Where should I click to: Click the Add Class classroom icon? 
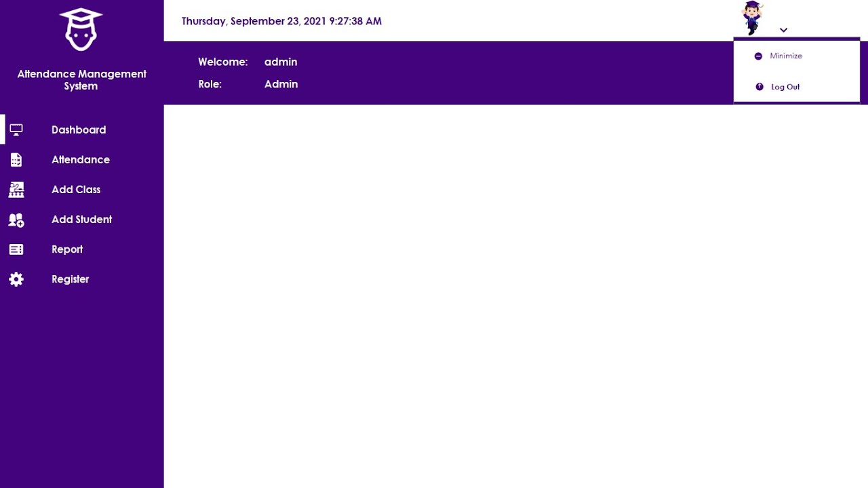coord(16,190)
